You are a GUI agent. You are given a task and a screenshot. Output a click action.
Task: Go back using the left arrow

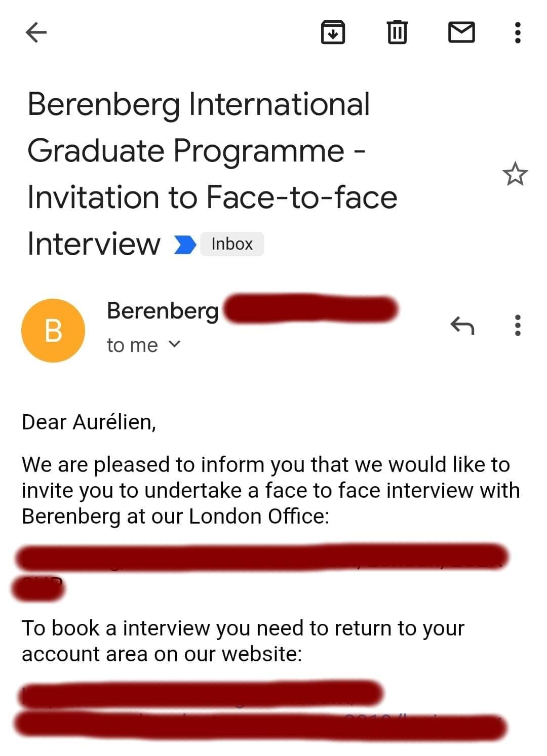click(x=36, y=33)
